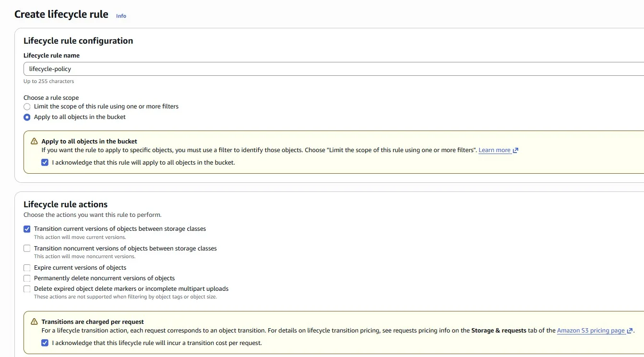Click the Lifecycle rule actions heading
This screenshot has height=357, width=644.
tap(65, 204)
